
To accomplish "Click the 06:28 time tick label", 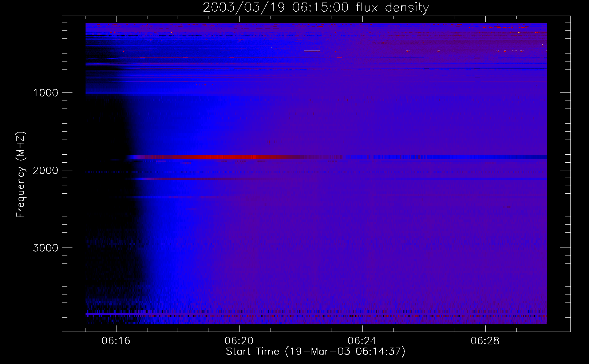I will click(485, 341).
